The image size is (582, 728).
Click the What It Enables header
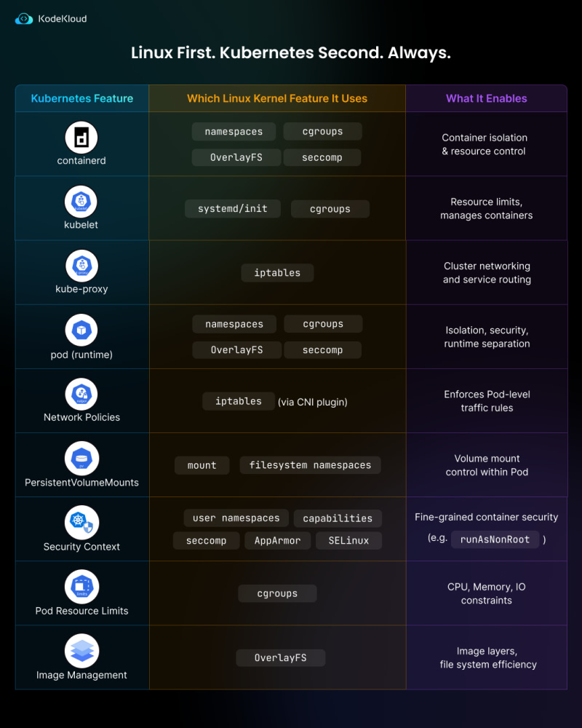coord(487,98)
